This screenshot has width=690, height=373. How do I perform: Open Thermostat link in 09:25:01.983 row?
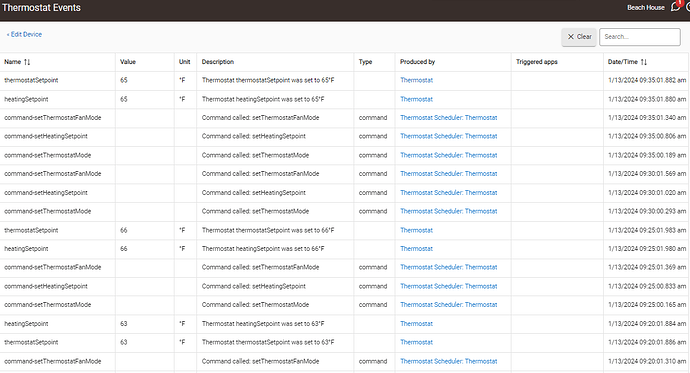416,230
